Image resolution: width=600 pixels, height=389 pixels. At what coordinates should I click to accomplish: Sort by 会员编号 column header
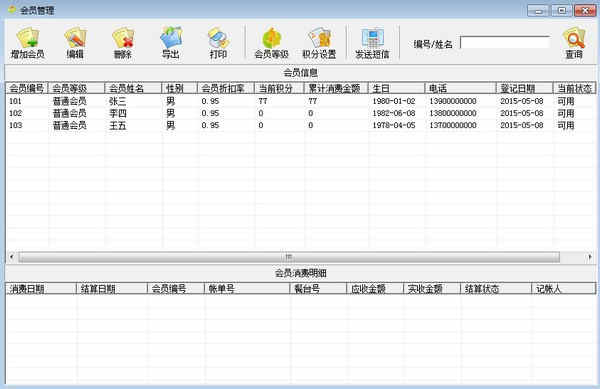point(27,88)
